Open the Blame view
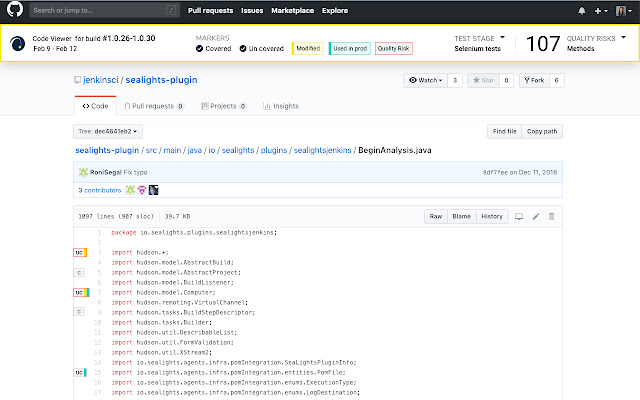 coord(462,216)
